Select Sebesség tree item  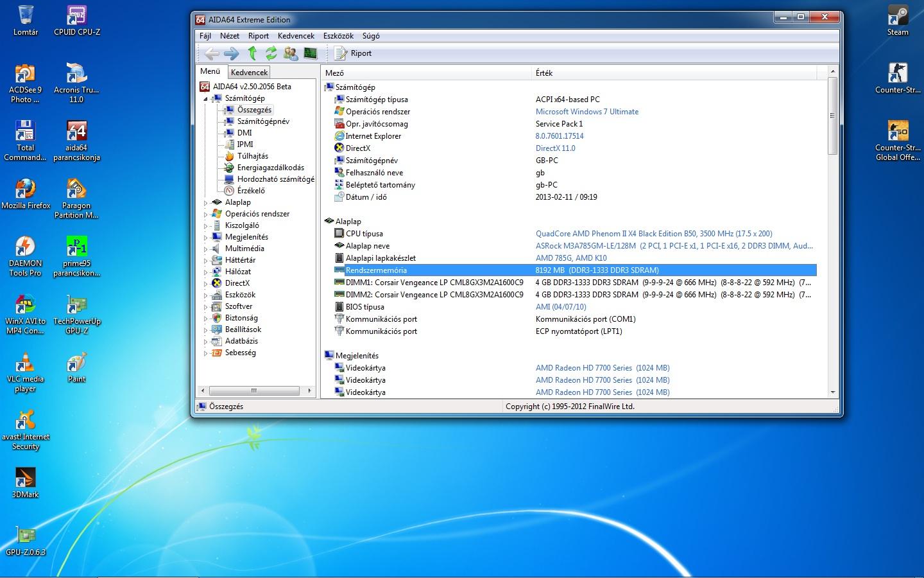pos(240,353)
